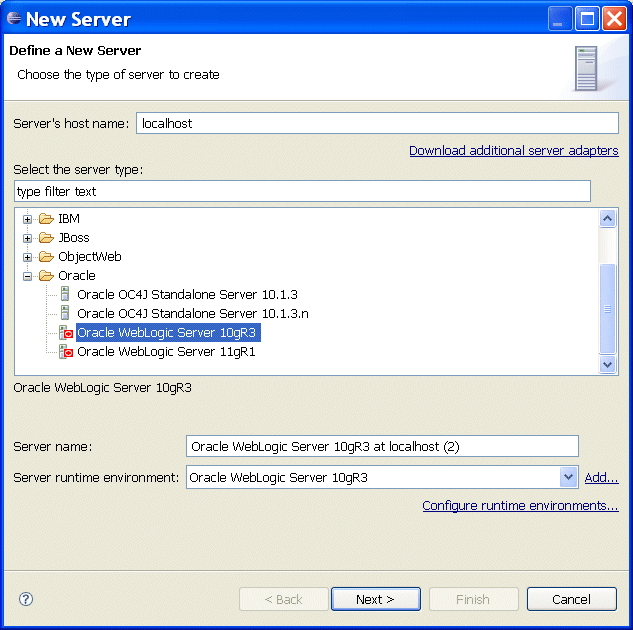The height and width of the screenshot is (630, 633).
Task: Open the Server runtime environment dropdown
Action: 568,477
